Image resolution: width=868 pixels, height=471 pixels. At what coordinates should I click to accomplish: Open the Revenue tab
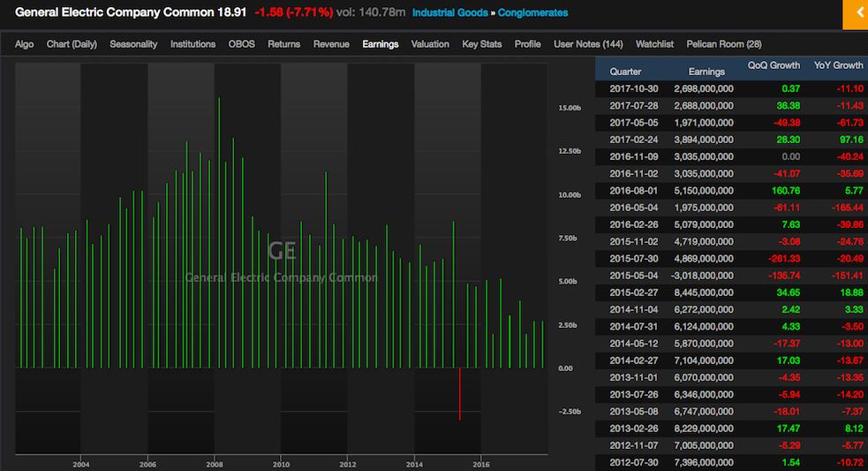(x=331, y=44)
